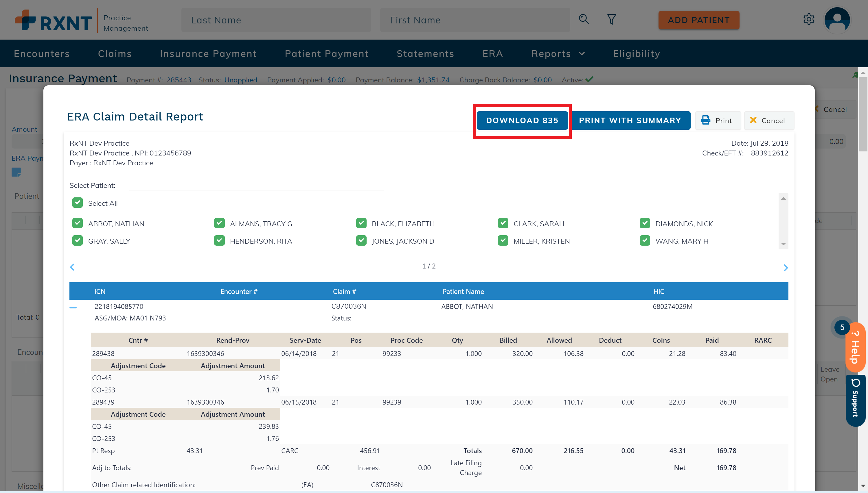Viewport: 868px width, 493px height.
Task: Open the Eligibility menu tab
Action: coord(636,53)
